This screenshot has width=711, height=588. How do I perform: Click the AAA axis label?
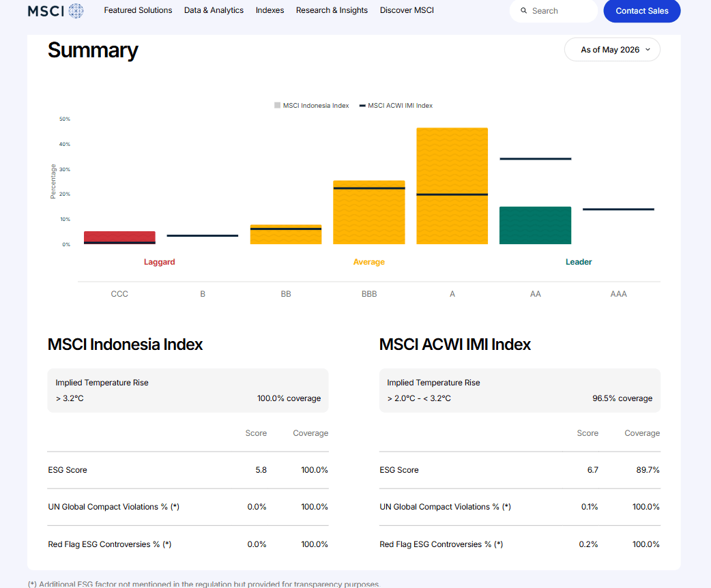(x=618, y=294)
